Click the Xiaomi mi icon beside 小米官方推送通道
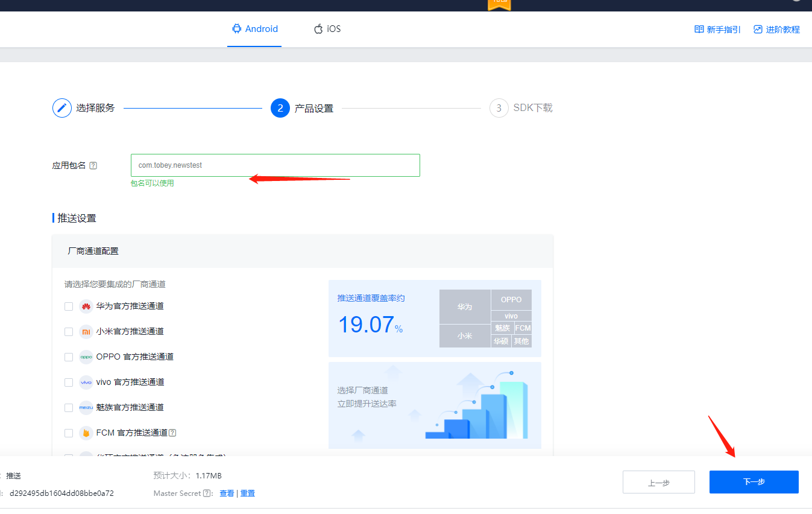This screenshot has height=514, width=812. coord(85,331)
